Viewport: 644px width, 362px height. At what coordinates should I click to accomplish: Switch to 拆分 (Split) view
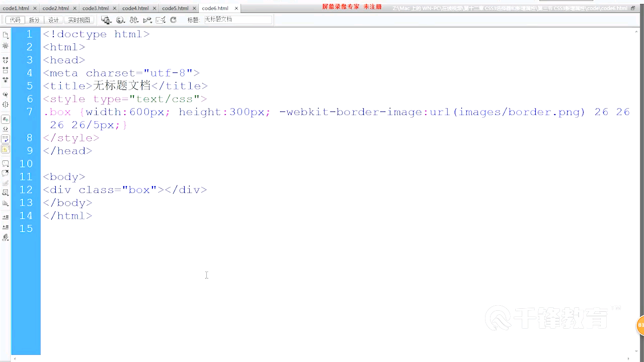point(34,20)
